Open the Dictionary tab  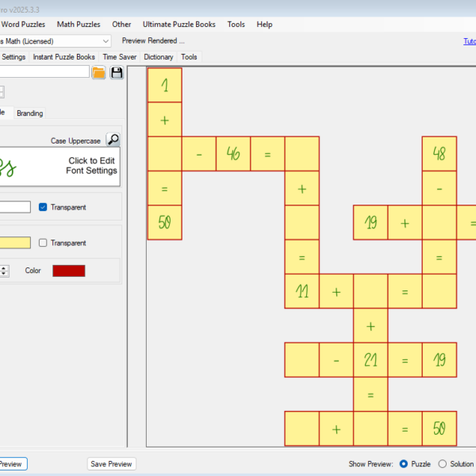[x=158, y=57]
